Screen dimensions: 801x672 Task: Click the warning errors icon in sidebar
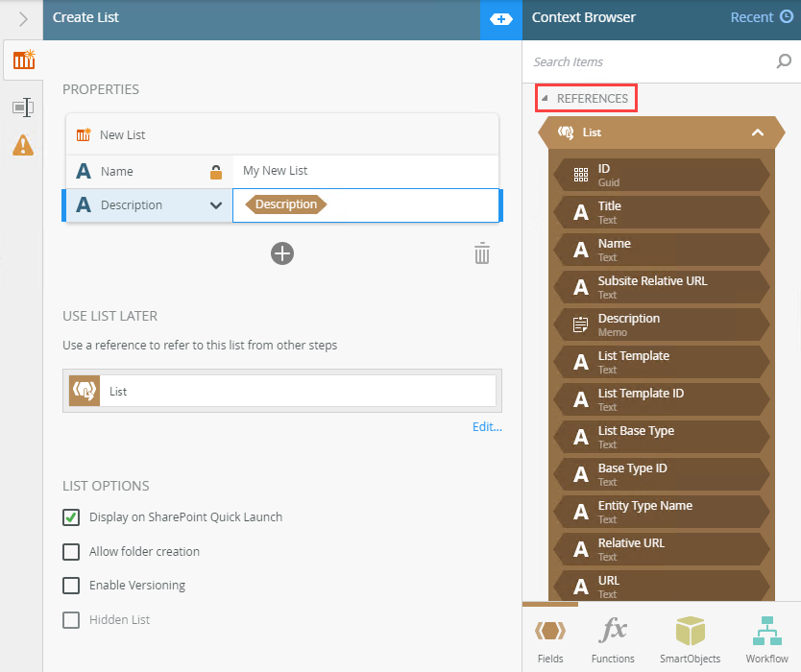click(23, 145)
